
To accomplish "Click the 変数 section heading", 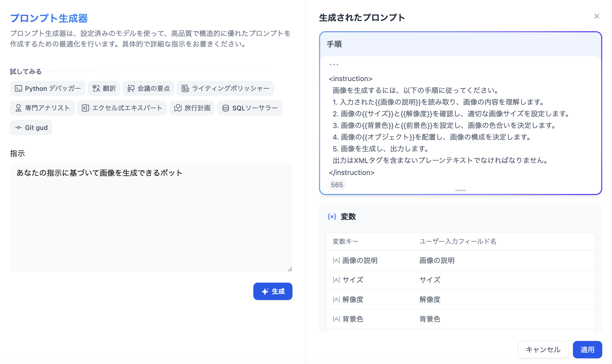I will 348,216.
